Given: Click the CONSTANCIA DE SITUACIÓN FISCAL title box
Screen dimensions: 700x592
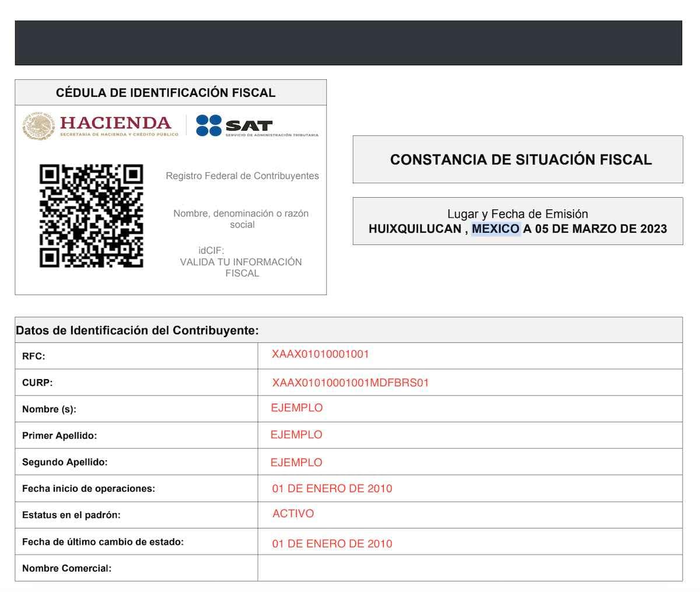Looking at the screenshot, I should [x=517, y=159].
